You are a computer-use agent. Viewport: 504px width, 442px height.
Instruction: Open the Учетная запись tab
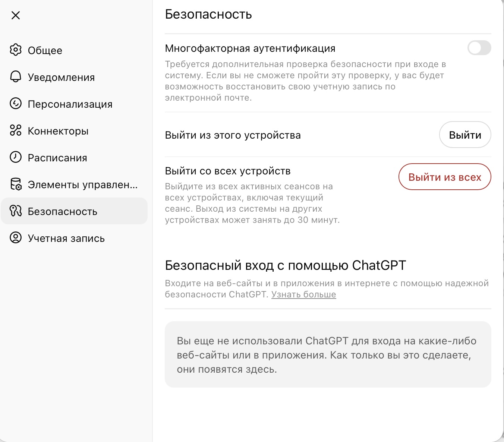(x=66, y=238)
